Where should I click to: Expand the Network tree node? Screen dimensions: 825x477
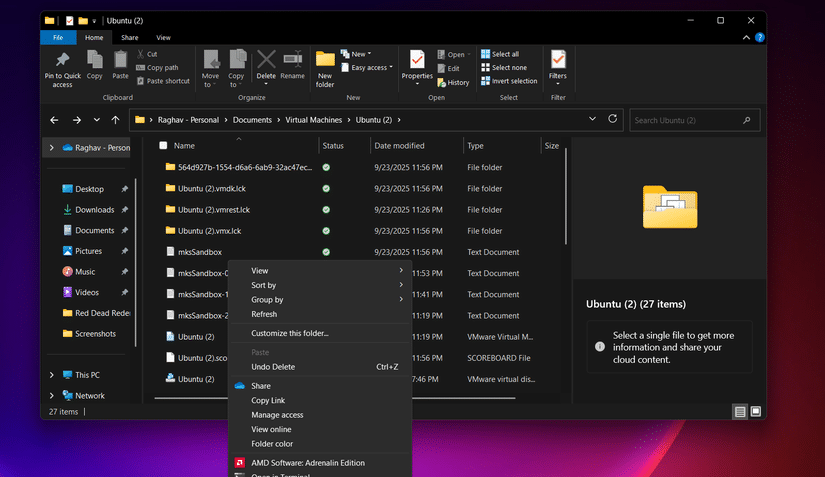[52, 395]
